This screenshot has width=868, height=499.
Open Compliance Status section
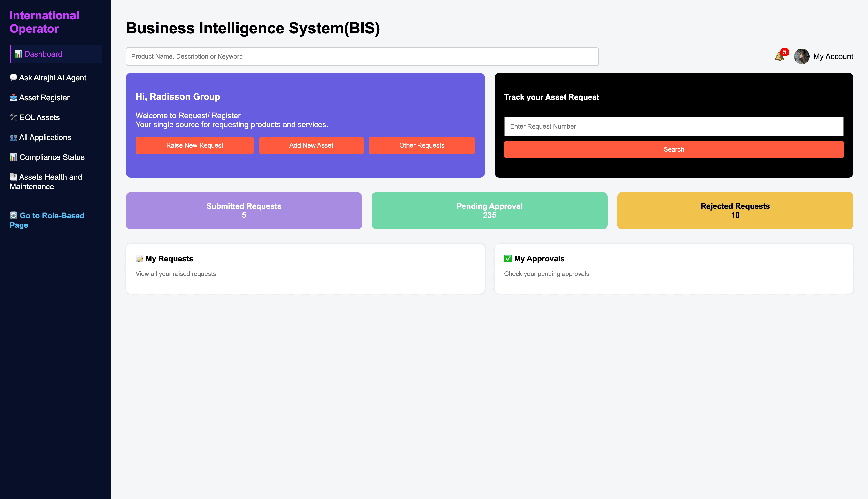tap(47, 157)
